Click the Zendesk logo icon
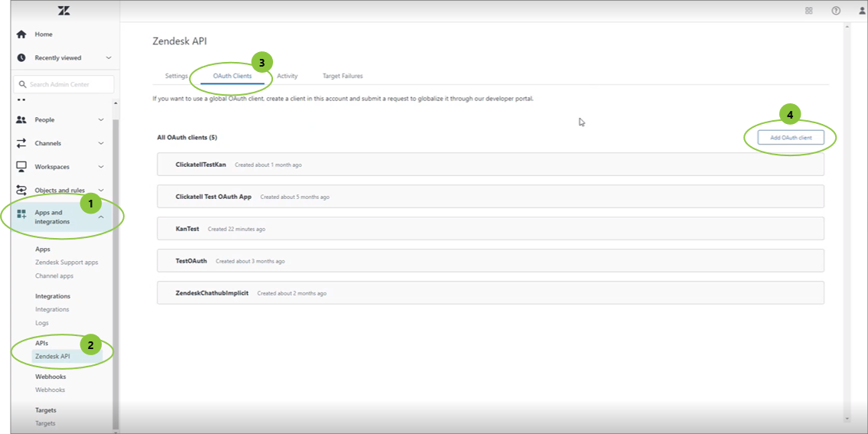Screen dimensions: 868x434 [63, 11]
